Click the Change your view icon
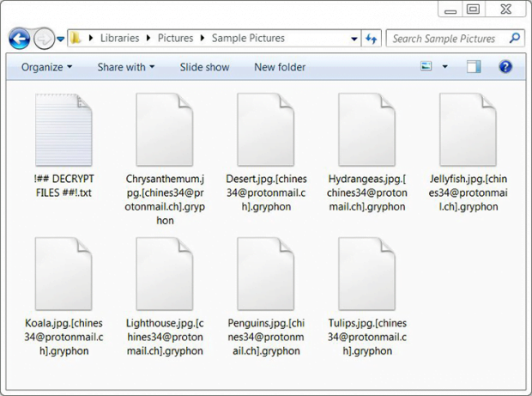Viewport: 532px width, 396px height. click(x=426, y=66)
